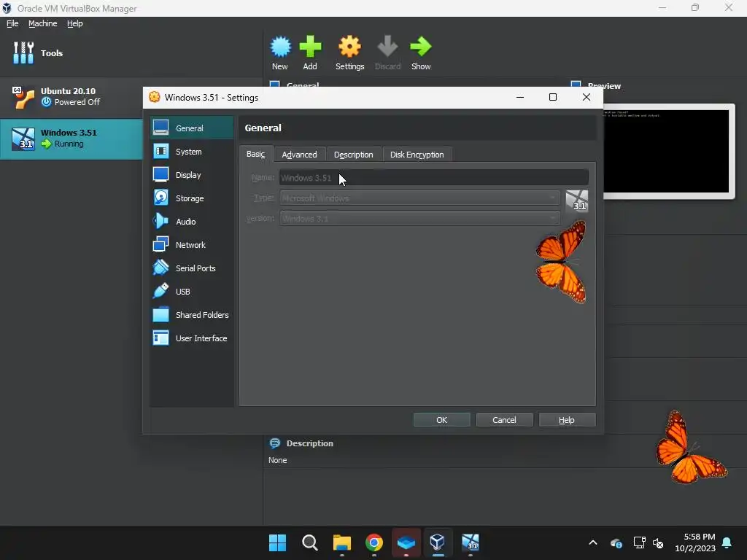
Task: Open the General settings category
Action: coord(192,128)
